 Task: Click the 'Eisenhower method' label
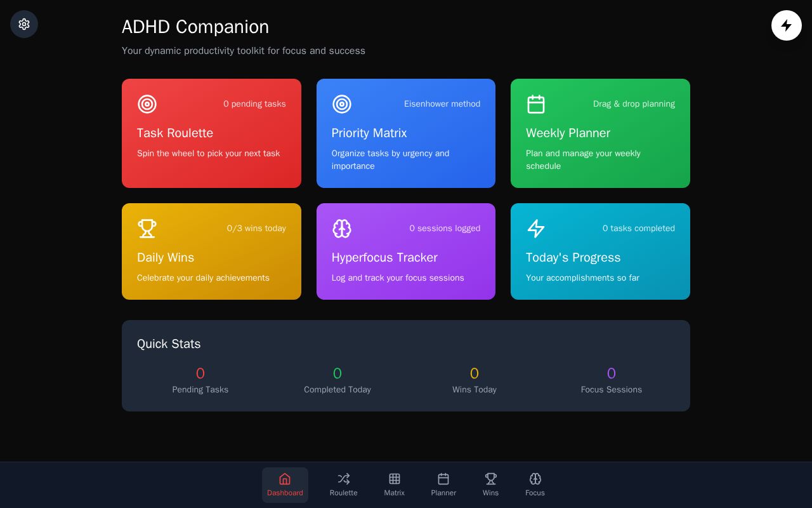442,104
